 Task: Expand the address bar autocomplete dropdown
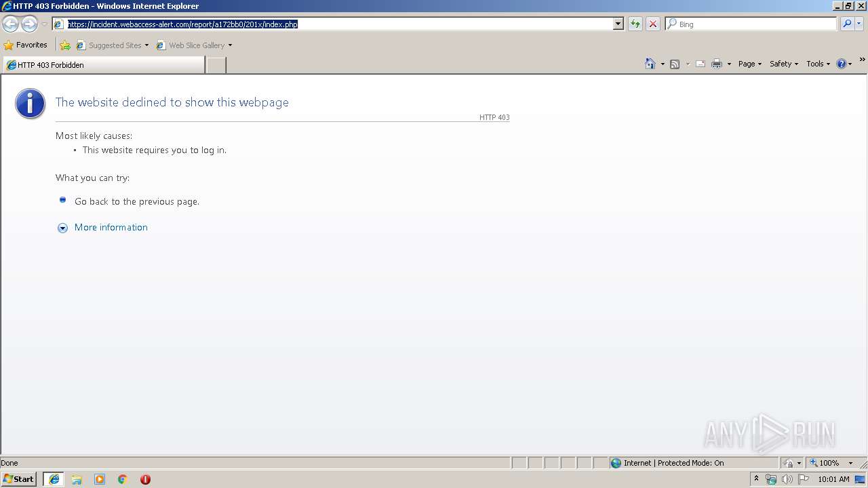tap(618, 24)
